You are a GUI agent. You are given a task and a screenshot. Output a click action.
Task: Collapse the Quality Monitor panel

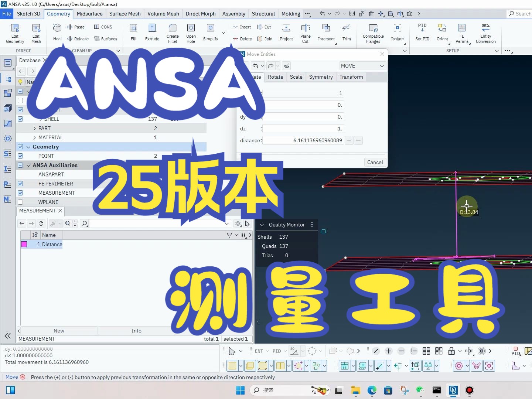click(262, 225)
